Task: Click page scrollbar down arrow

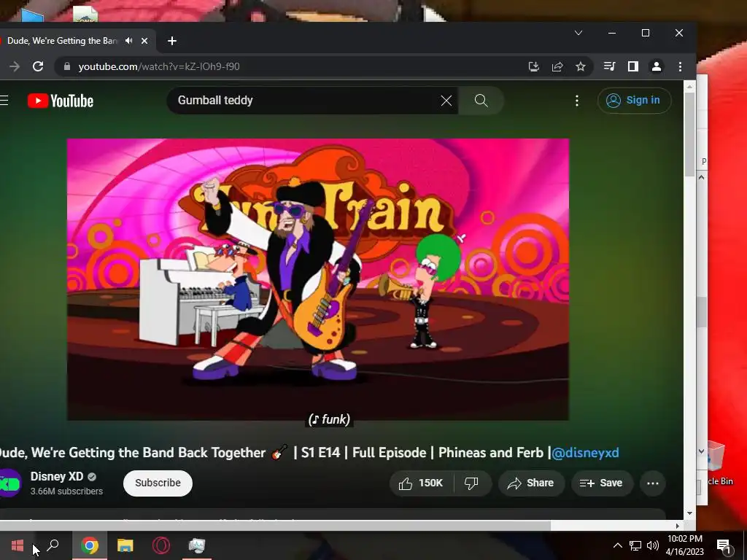Action: [689, 513]
